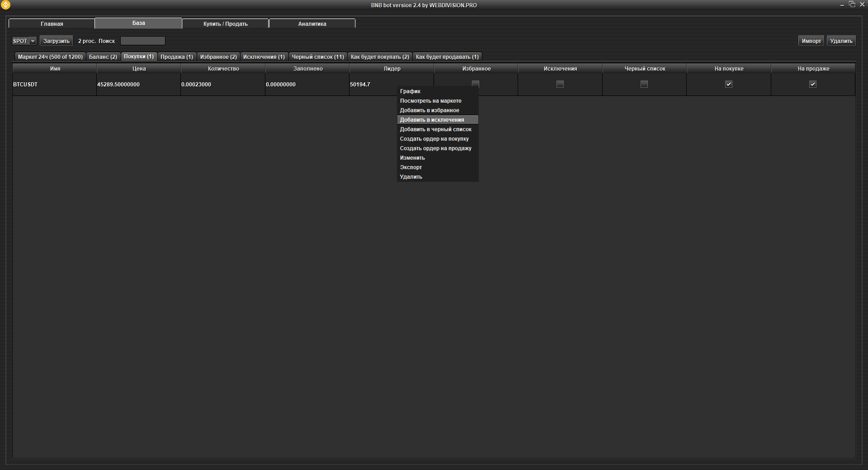Select Экспорт from the context menu
The width and height of the screenshot is (868, 470).
(x=410, y=167)
